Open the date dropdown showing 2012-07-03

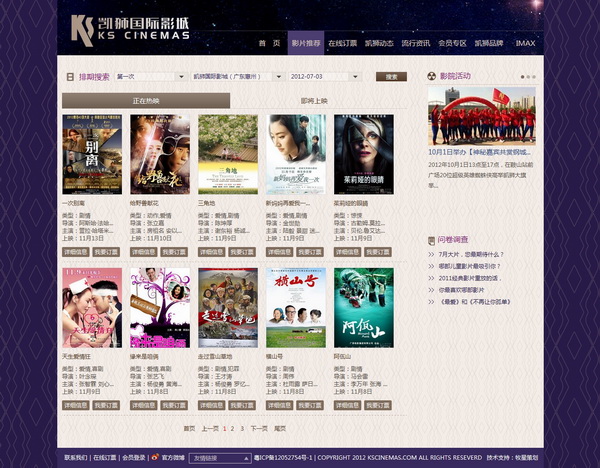(x=325, y=77)
